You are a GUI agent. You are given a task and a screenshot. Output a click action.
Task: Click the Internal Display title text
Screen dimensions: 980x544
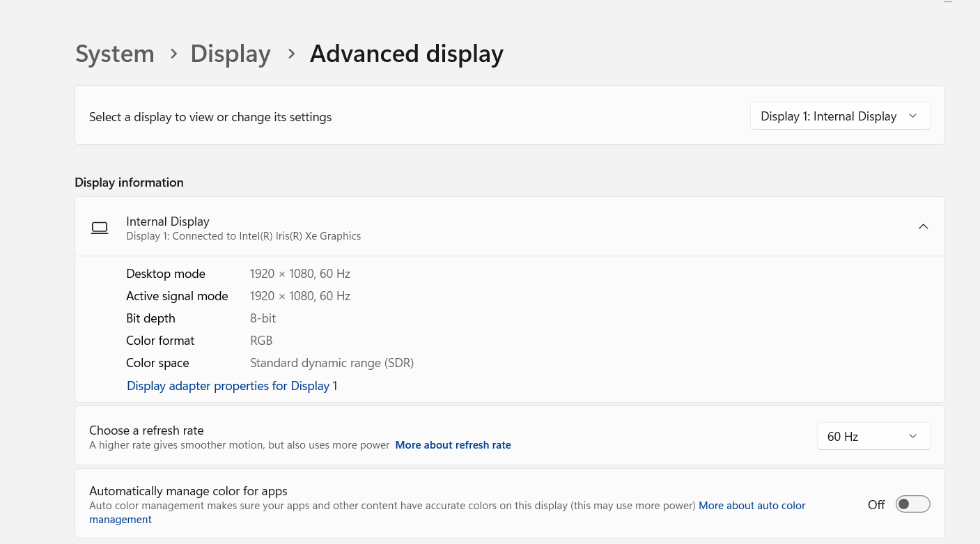pos(167,221)
